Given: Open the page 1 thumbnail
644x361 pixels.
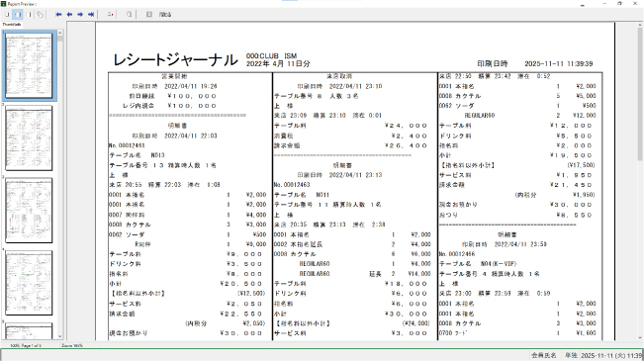Looking at the screenshot, I should [29, 65].
